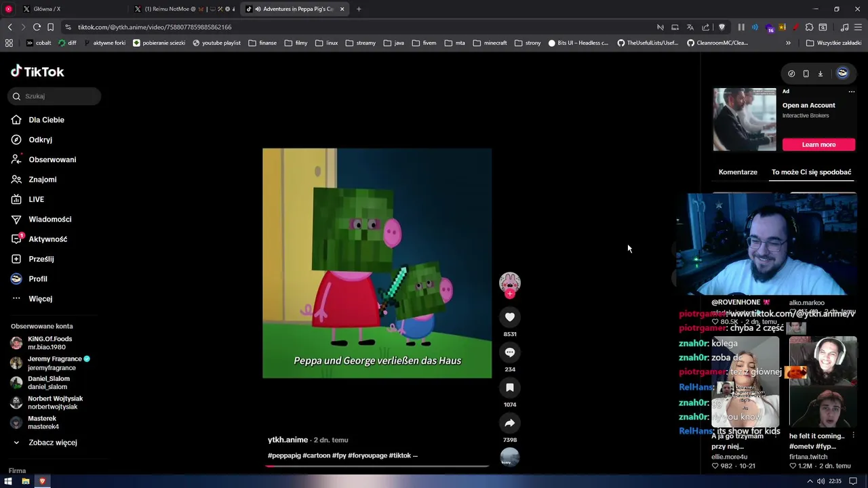Image resolution: width=868 pixels, height=488 pixels.
Task: Open options for firtana.twitch video
Action: click(853, 436)
